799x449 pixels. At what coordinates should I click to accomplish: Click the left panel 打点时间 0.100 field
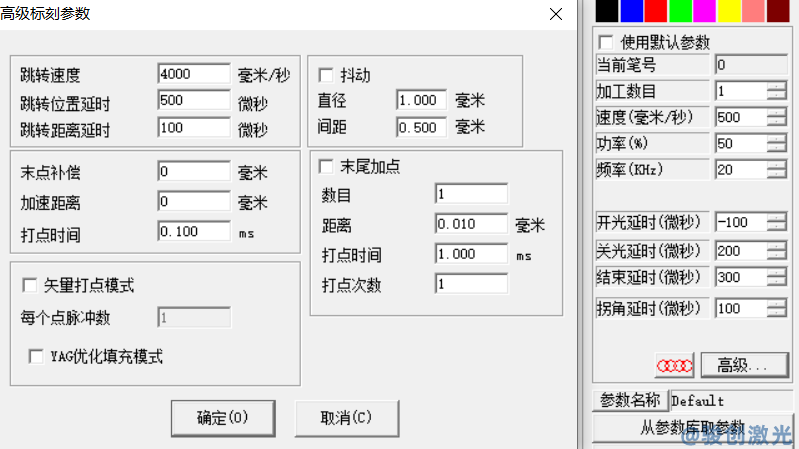pyautogui.click(x=194, y=231)
